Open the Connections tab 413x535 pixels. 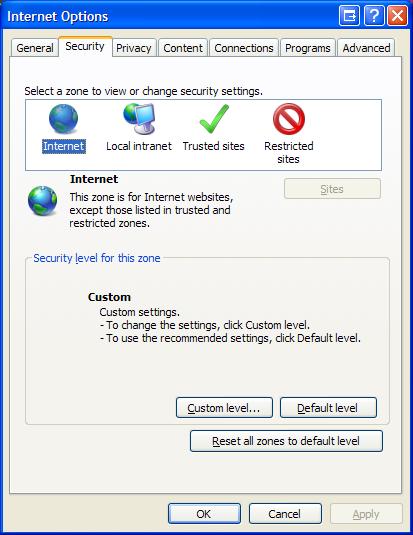point(244,48)
